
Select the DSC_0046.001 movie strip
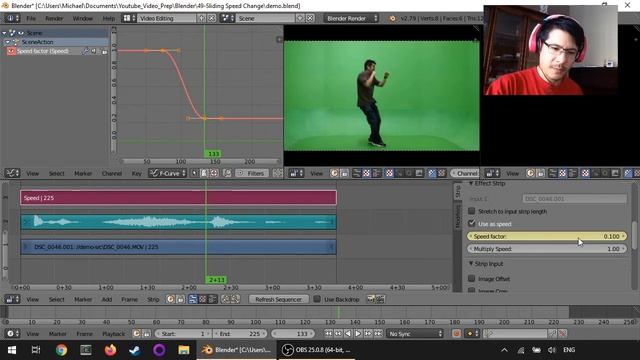click(178, 247)
